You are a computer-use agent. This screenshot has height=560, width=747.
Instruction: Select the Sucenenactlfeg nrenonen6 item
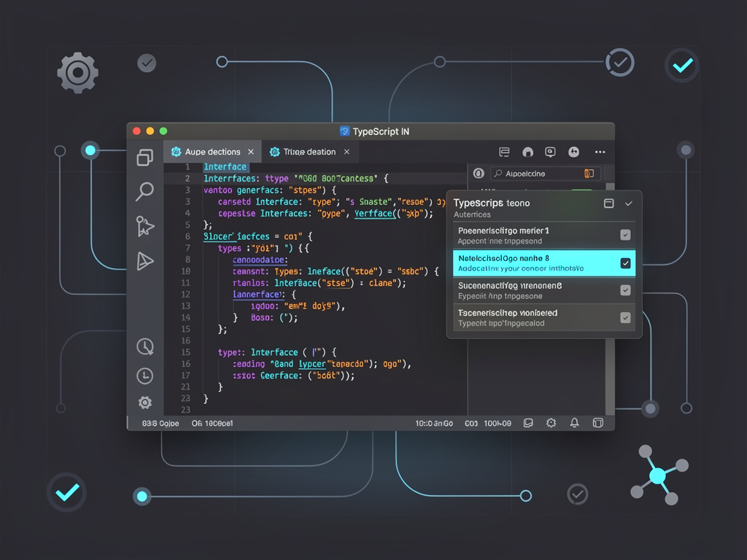[544, 290]
